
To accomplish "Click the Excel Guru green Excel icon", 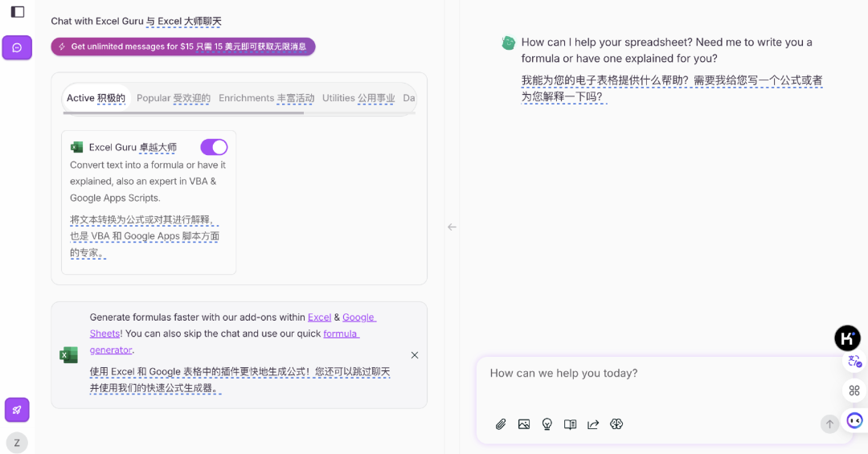I will [x=76, y=147].
